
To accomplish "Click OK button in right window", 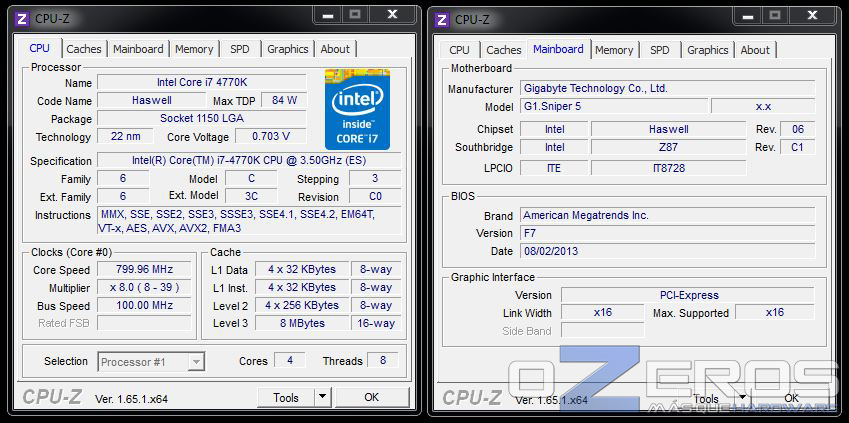I will [792, 399].
